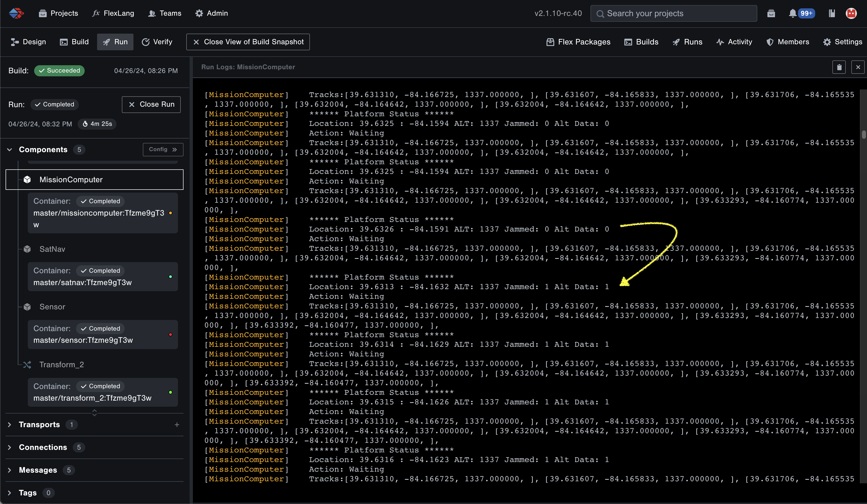867x504 pixels.
Task: Click the Sensor component cube icon
Action: point(27,307)
